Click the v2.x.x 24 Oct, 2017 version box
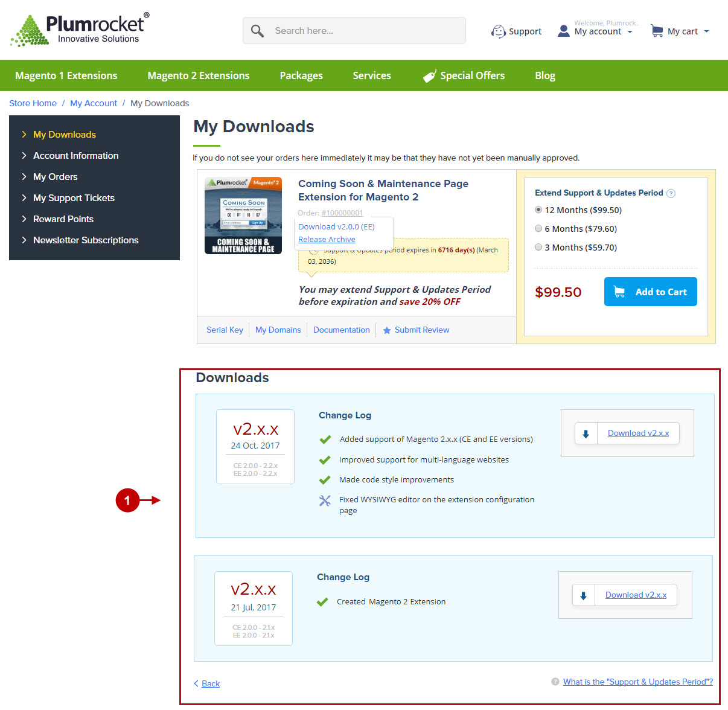The height and width of the screenshot is (710, 728). [255, 447]
